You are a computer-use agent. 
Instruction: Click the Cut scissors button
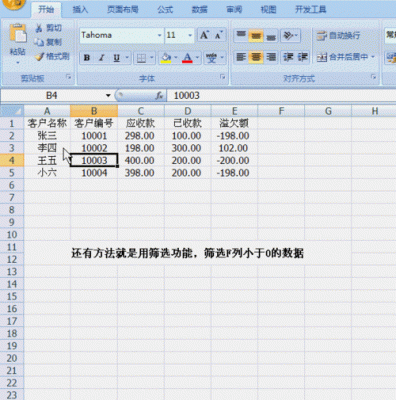49,28
